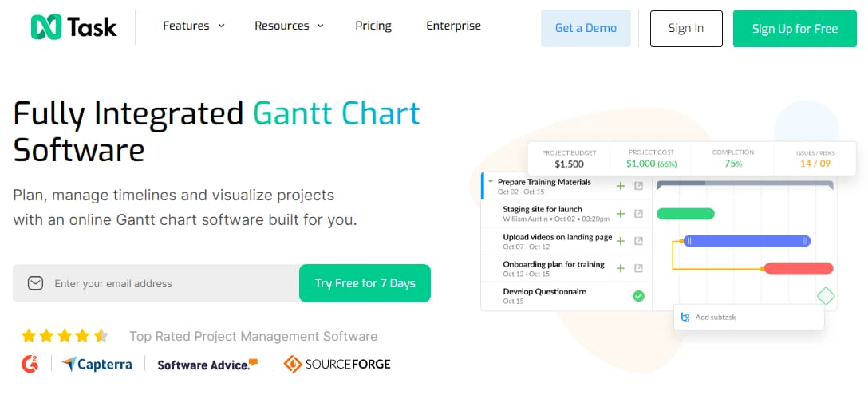
Task: Click the Issues / Risks 14 / 09 value
Action: [815, 164]
